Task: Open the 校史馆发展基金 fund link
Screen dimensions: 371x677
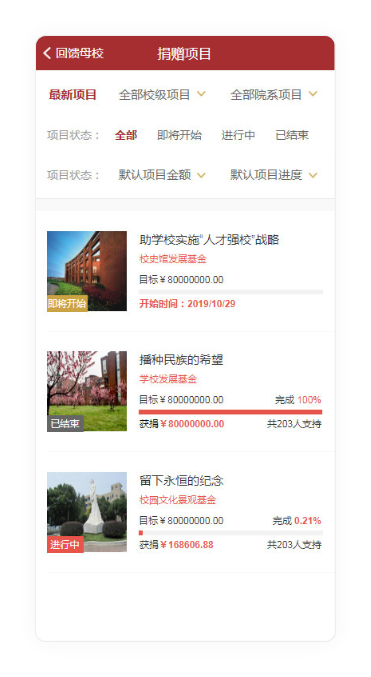Action: pyautogui.click(x=173, y=259)
